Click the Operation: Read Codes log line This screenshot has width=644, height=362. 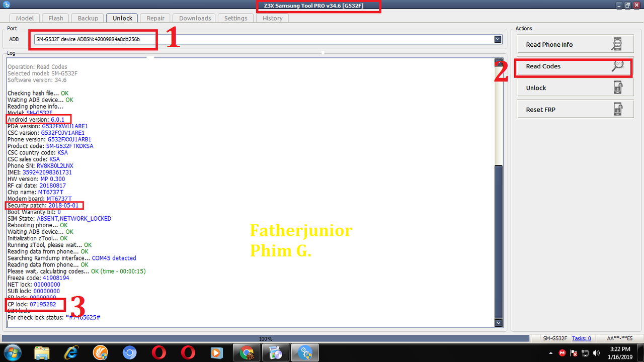[x=37, y=67]
